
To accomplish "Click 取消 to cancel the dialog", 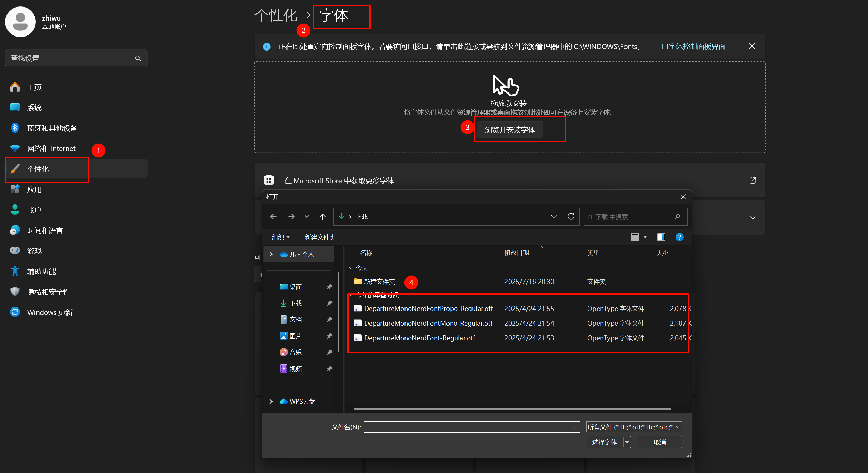I will coord(660,442).
